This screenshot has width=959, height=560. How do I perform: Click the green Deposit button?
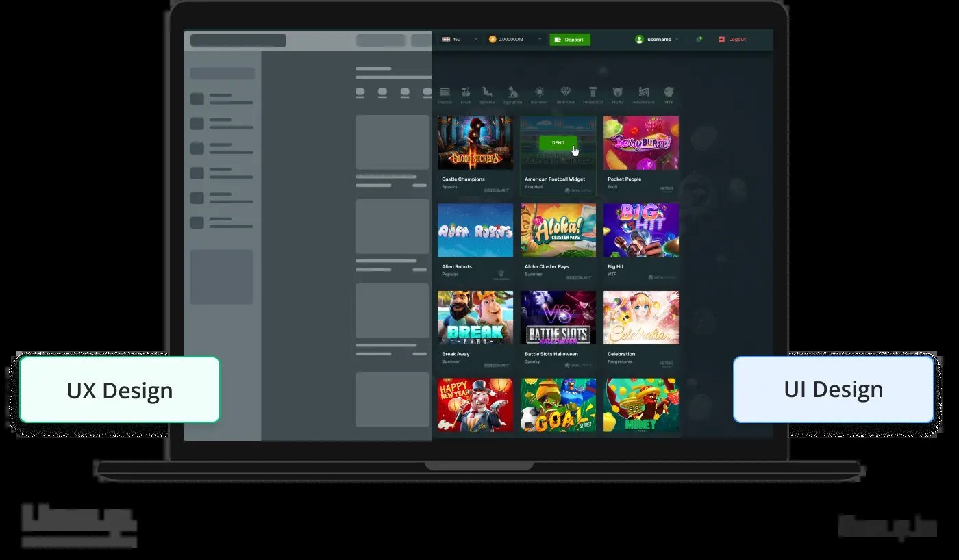[x=570, y=40]
